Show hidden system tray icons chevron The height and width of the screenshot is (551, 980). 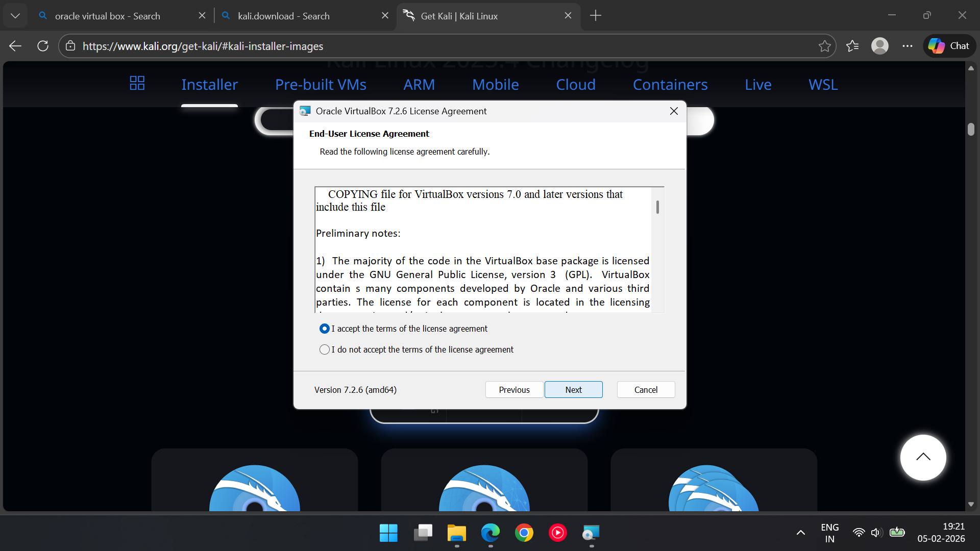pyautogui.click(x=800, y=533)
